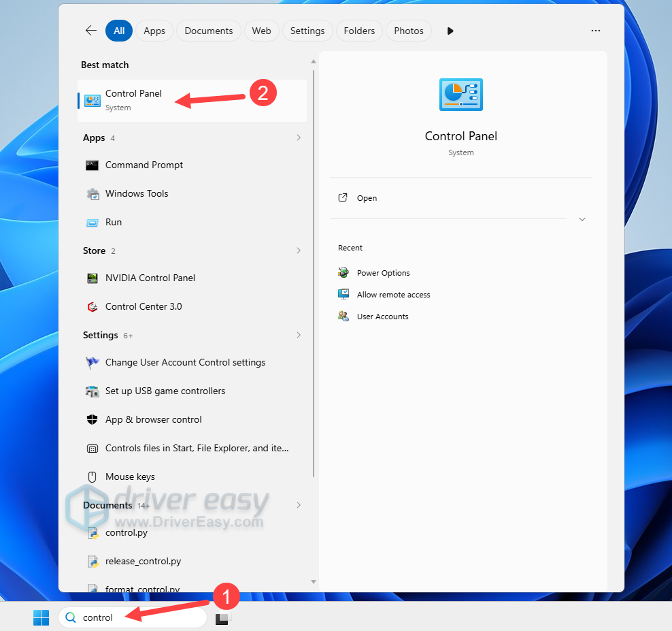
Task: Expand the Store results section
Action: [299, 250]
